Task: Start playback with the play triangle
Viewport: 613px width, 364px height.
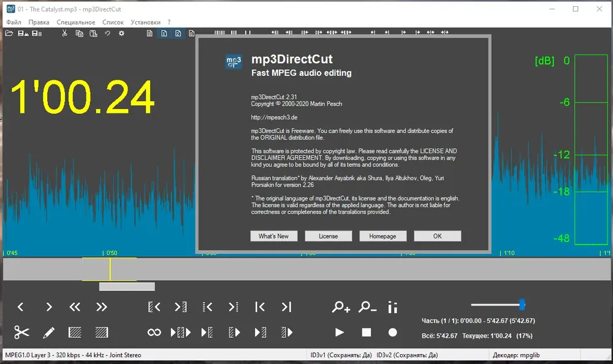Action: coord(340,332)
